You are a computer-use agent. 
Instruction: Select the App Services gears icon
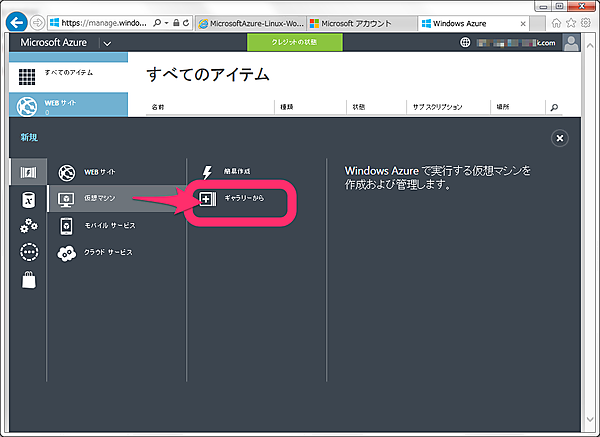click(x=28, y=226)
